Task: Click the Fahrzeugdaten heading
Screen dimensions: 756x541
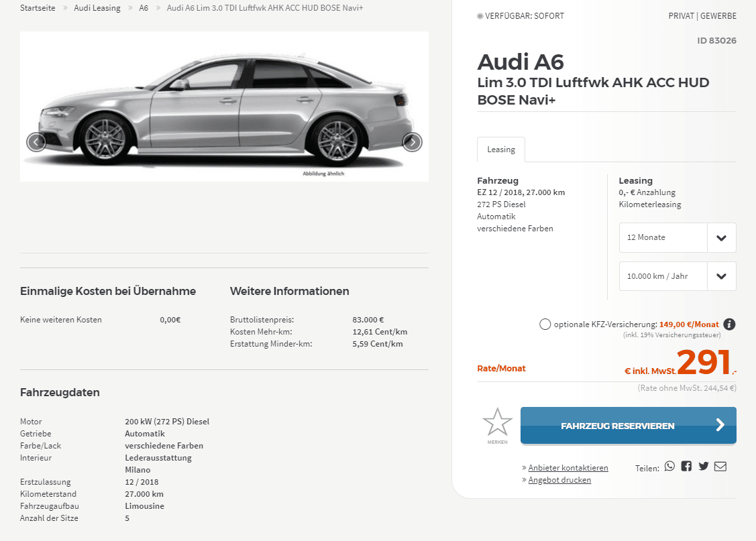Action: (x=60, y=392)
